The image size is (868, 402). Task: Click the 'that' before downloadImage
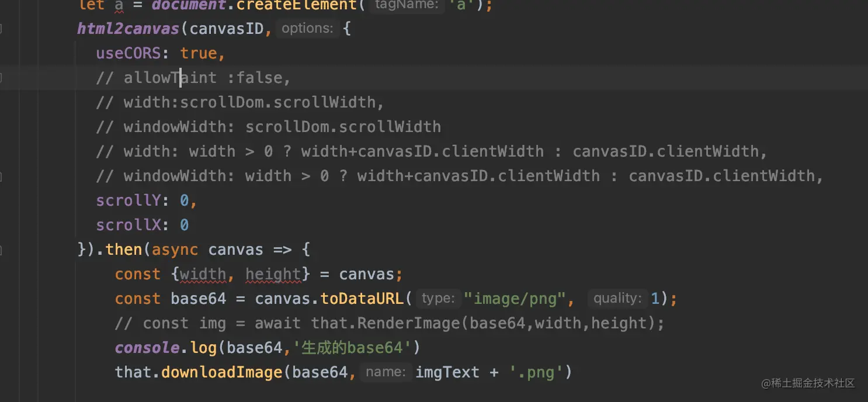(x=133, y=372)
